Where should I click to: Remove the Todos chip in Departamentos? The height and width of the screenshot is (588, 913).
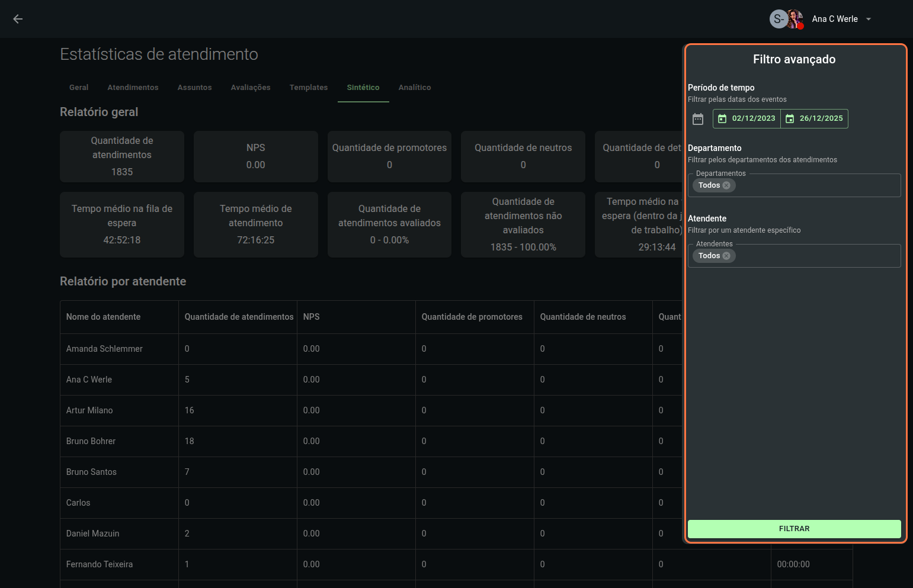pyautogui.click(x=726, y=185)
